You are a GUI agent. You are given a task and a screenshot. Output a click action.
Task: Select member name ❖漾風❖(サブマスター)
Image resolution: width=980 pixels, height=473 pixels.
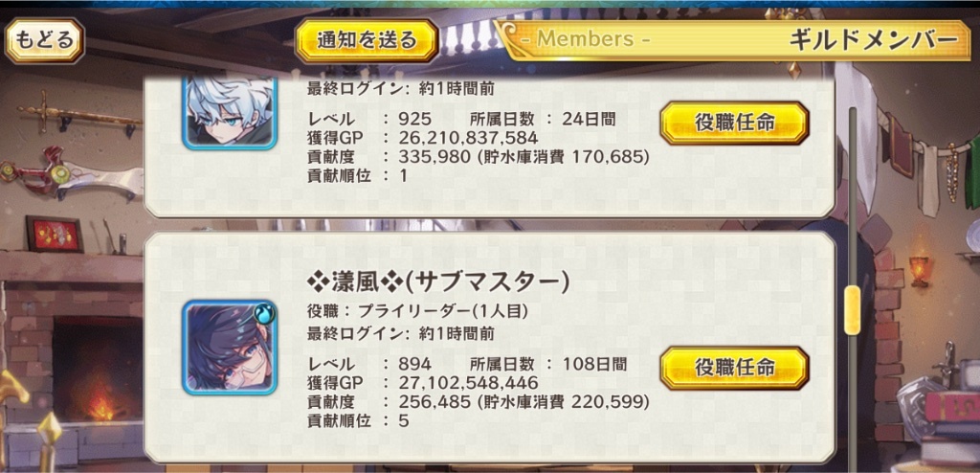coord(438,282)
